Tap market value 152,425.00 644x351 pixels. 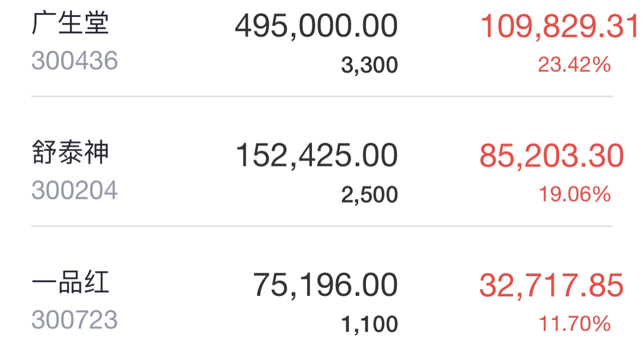point(317,156)
